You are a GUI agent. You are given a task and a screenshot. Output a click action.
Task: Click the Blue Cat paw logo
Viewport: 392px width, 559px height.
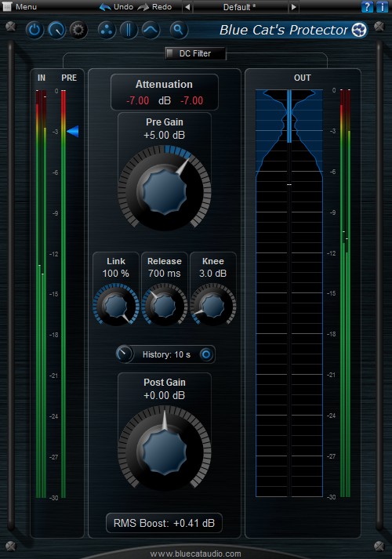359,30
